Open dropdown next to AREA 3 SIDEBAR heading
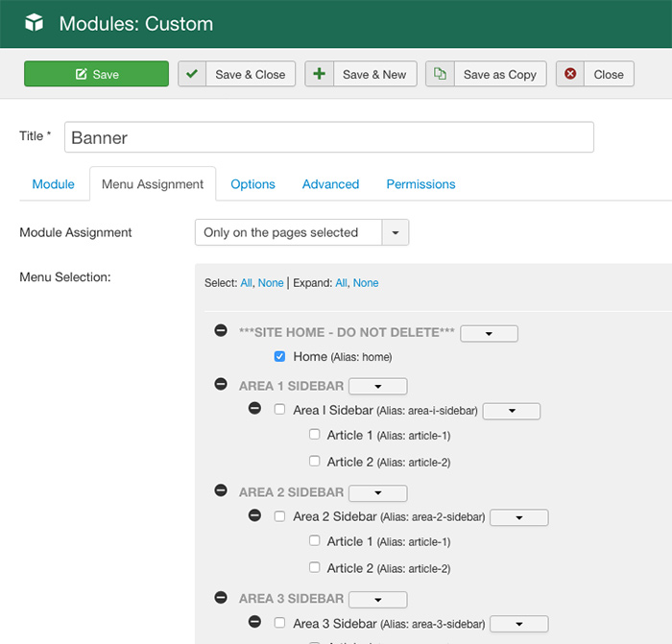672x644 pixels. tap(378, 600)
